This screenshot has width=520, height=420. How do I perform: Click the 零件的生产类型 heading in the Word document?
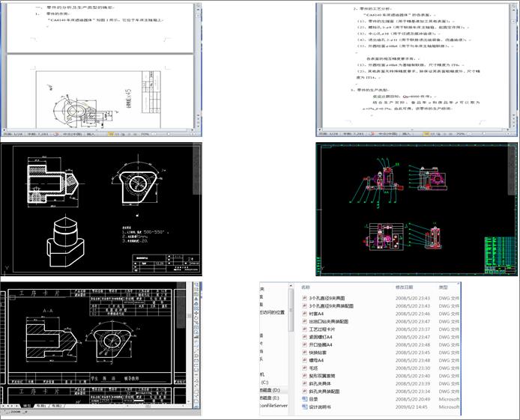click(371, 90)
